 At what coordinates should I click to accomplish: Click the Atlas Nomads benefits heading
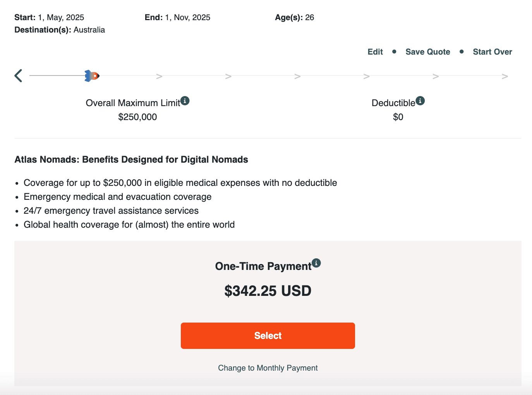click(131, 160)
